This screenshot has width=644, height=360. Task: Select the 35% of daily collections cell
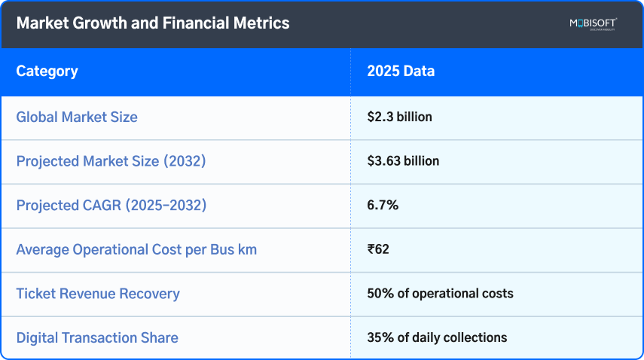click(437, 337)
